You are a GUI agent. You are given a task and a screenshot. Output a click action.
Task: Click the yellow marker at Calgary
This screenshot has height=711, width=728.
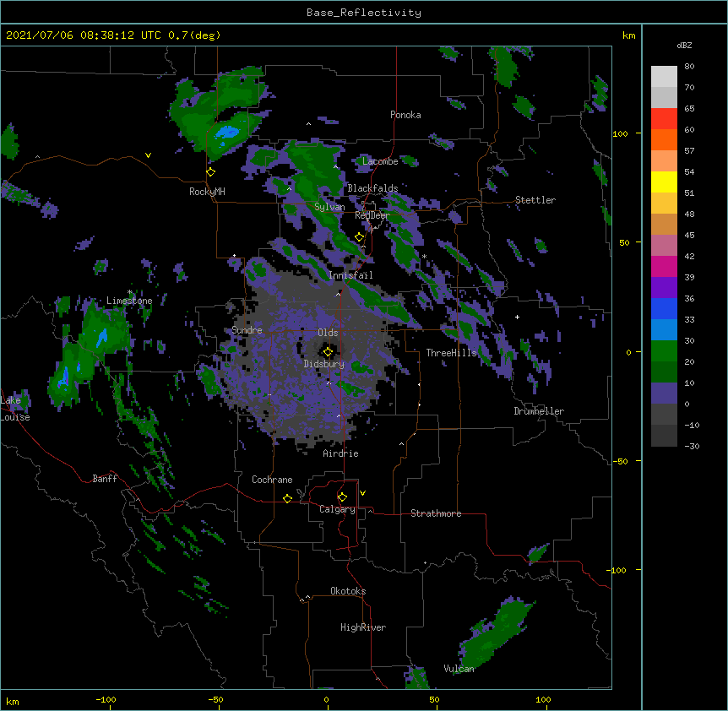coord(342,497)
